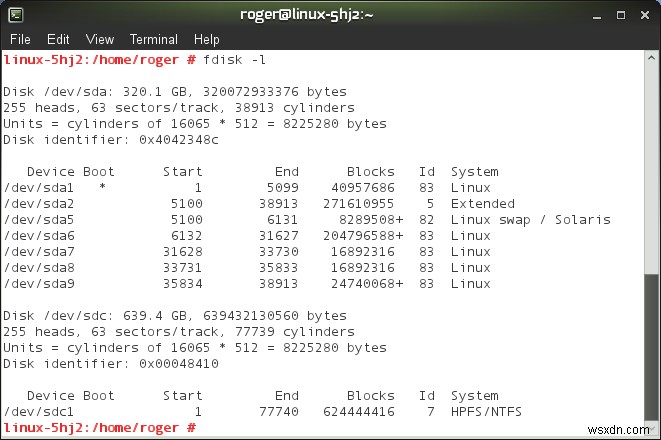The height and width of the screenshot is (440, 661).
Task: Click the /dev/sda6 device entry
Action: point(38,236)
